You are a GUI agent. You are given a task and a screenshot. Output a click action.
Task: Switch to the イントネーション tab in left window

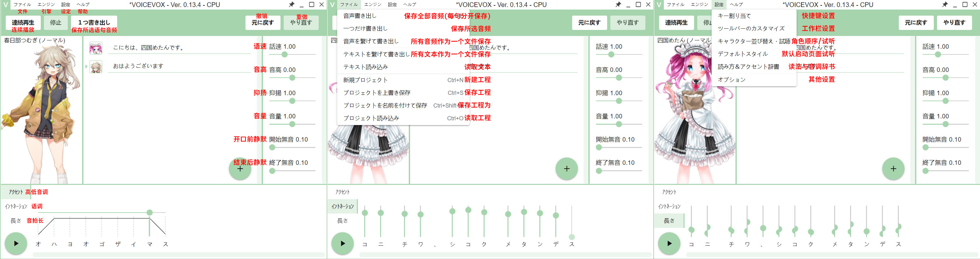16,206
